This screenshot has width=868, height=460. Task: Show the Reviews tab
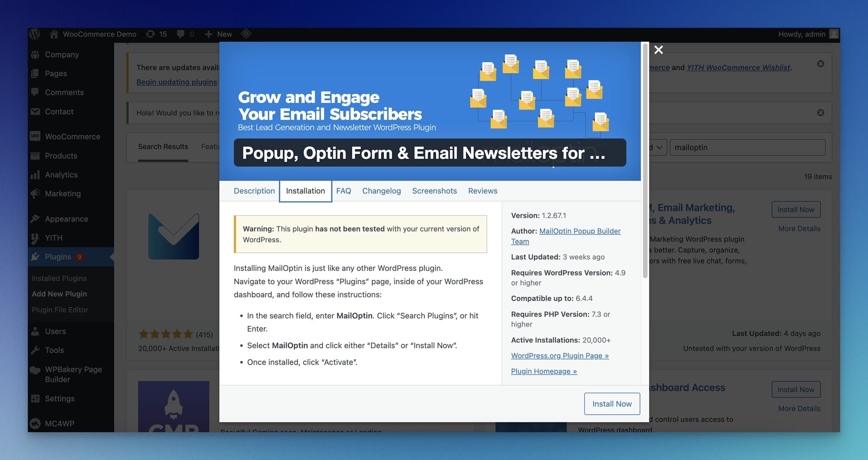483,191
